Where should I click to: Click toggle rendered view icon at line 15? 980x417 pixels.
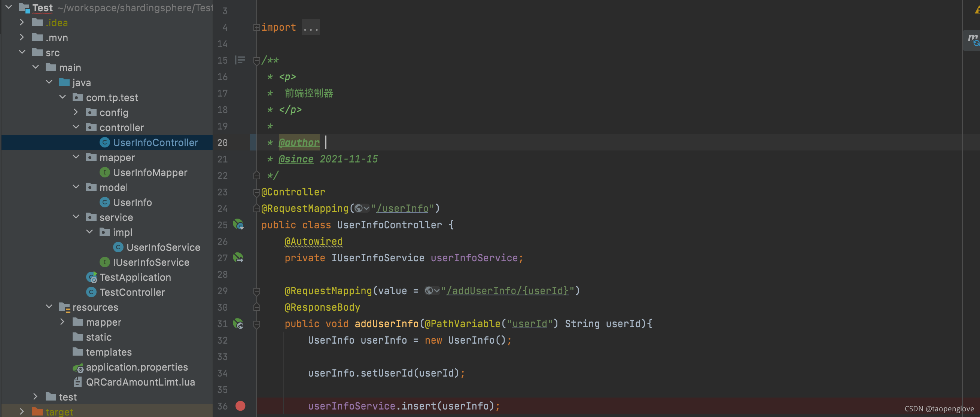point(240,60)
